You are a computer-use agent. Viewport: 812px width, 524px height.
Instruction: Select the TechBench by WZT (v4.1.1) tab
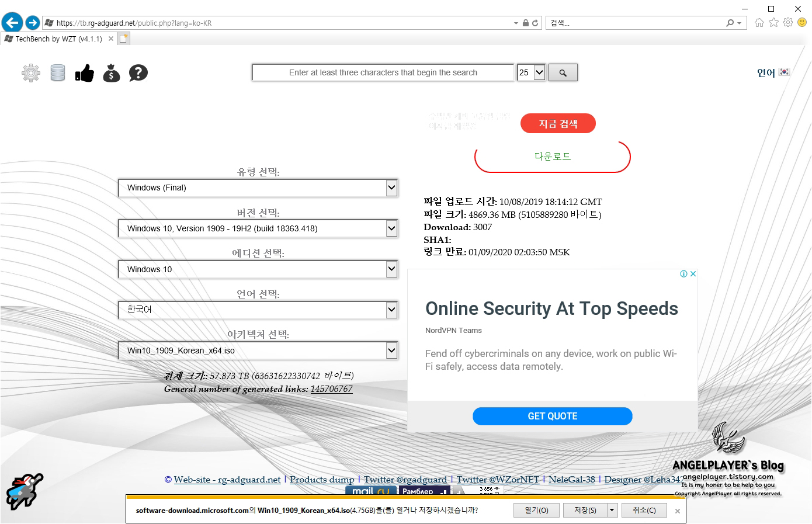pos(58,39)
